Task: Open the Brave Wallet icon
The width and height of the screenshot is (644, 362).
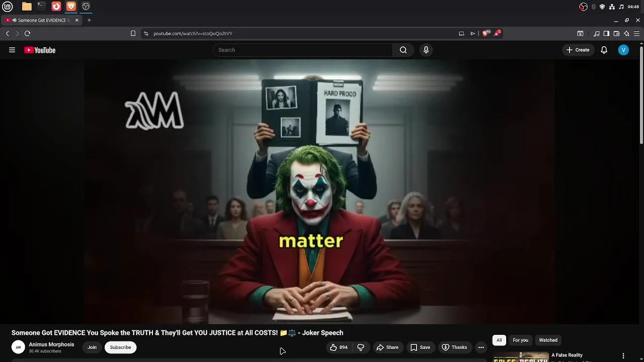Action: (616, 34)
